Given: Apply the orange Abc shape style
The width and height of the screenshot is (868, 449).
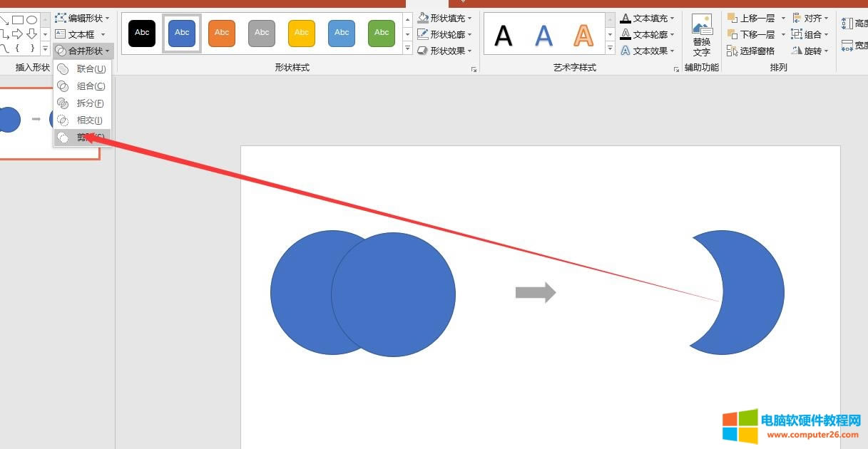Looking at the screenshot, I should pyautogui.click(x=222, y=33).
